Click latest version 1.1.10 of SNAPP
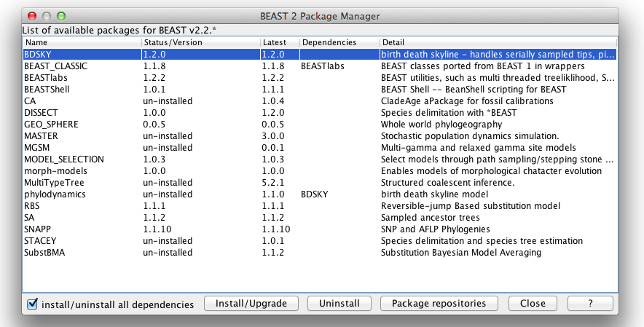The width and height of the screenshot is (644, 327). [275, 229]
